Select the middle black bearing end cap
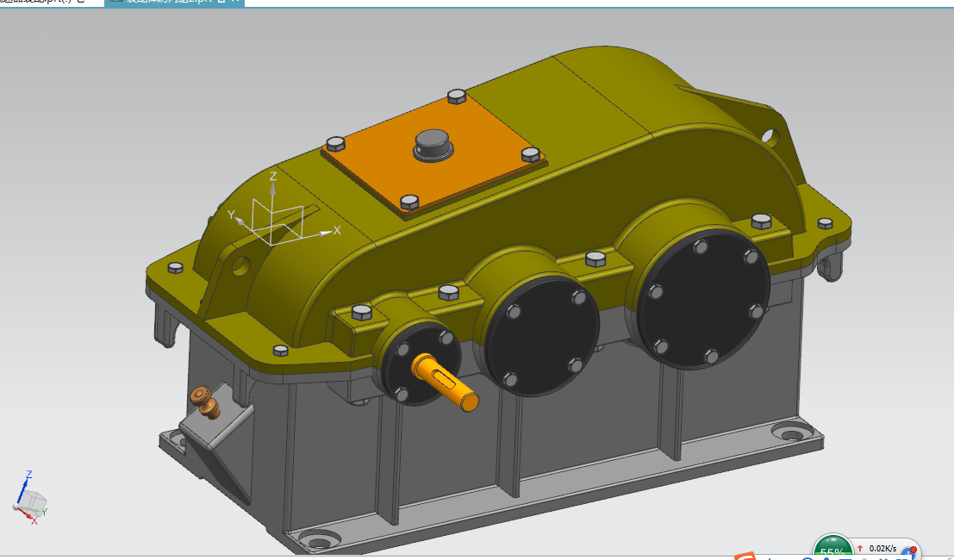 541,336
